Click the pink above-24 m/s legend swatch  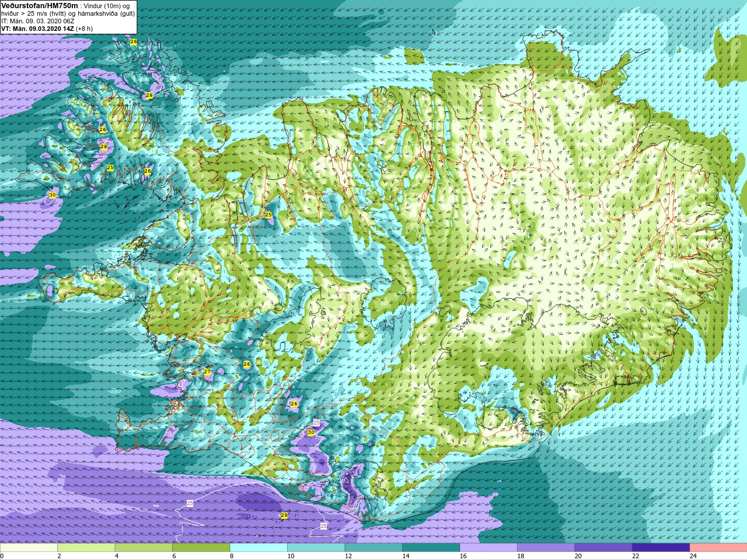[x=718, y=548]
